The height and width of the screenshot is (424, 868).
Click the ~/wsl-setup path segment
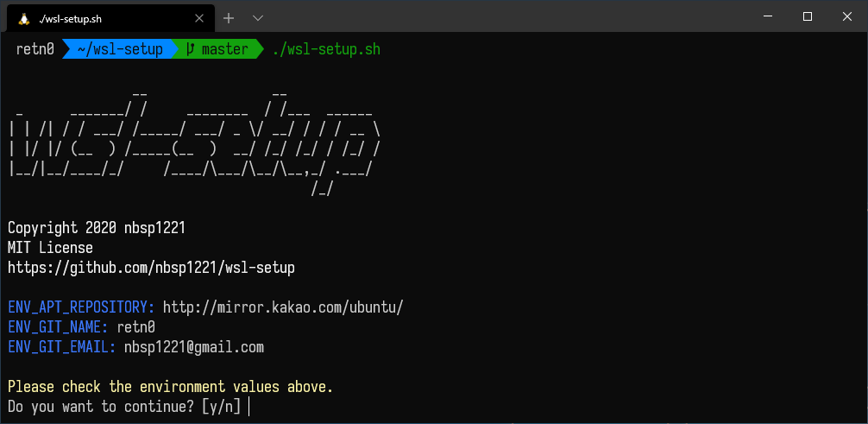click(120, 49)
